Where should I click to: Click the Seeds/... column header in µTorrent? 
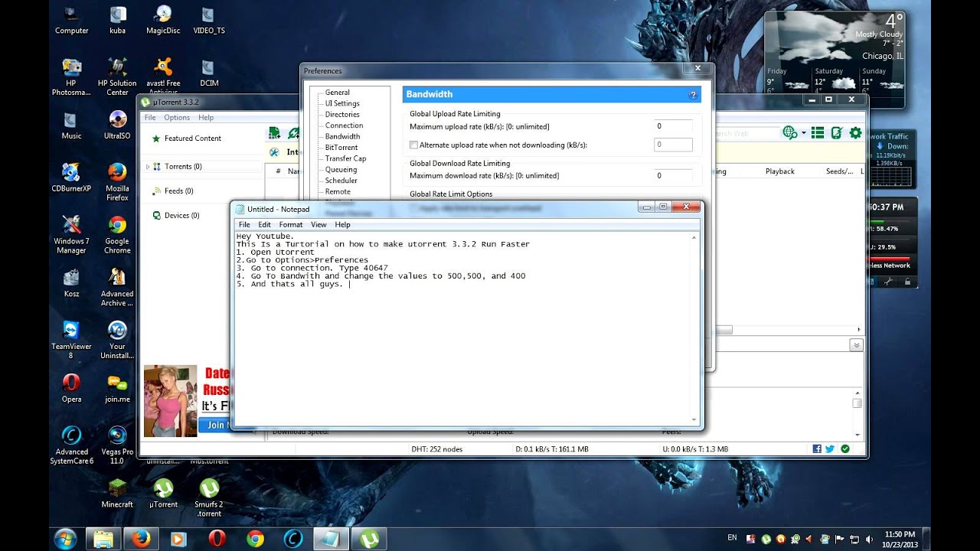(x=840, y=171)
